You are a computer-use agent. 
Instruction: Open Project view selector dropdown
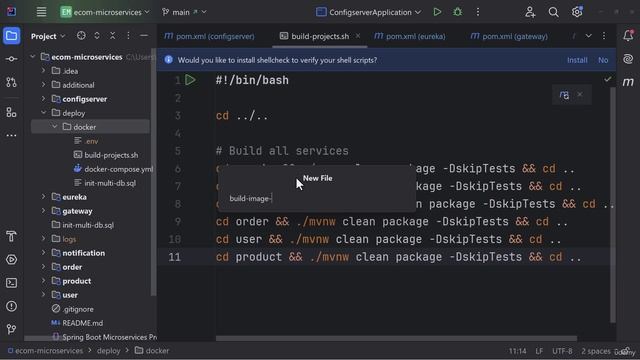click(48, 36)
